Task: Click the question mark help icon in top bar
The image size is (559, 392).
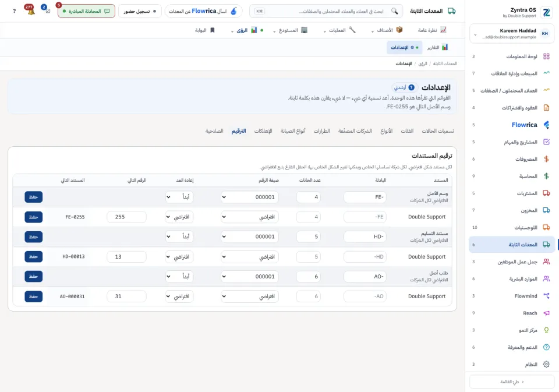Action: (14, 11)
